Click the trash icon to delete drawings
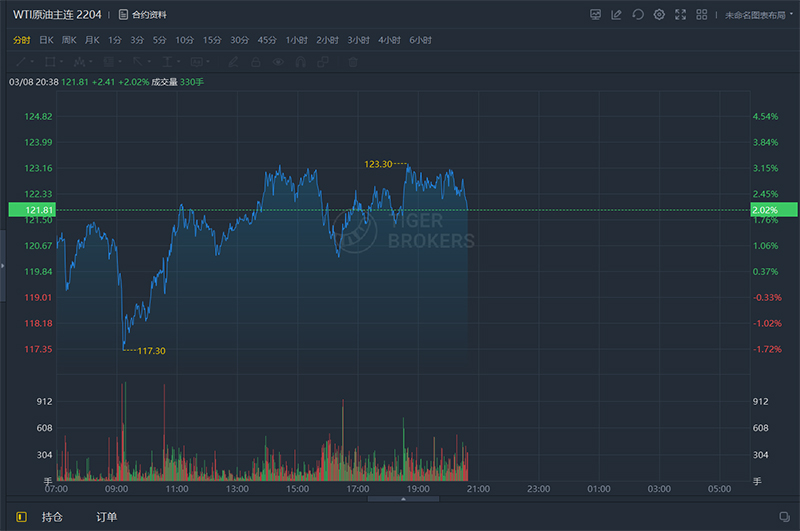This screenshot has width=800, height=531. pyautogui.click(x=352, y=62)
